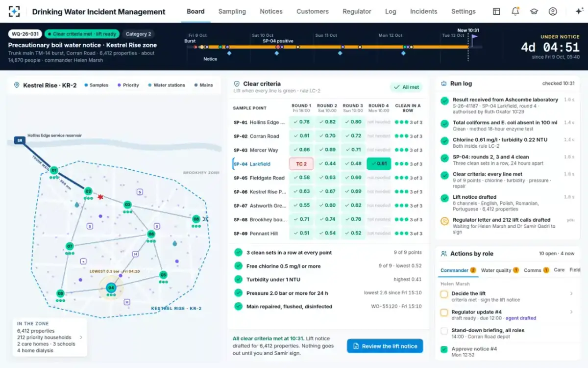This screenshot has height=368, width=588.
Task: Switch to the Regulator tab
Action: tap(357, 11)
